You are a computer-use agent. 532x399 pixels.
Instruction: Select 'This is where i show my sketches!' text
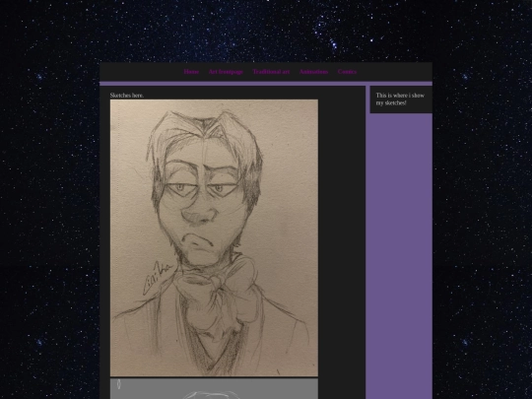click(x=400, y=100)
